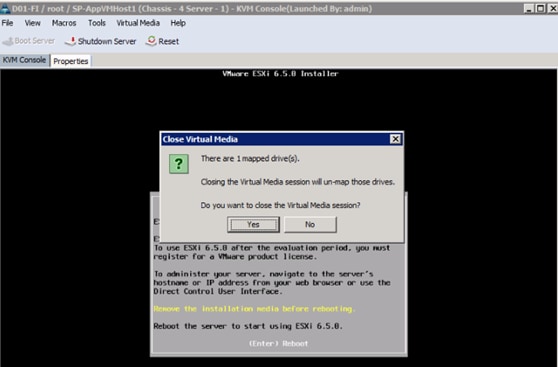The height and width of the screenshot is (367, 558).
Task: Click the Boot Server toolbar button
Action: click(28, 41)
